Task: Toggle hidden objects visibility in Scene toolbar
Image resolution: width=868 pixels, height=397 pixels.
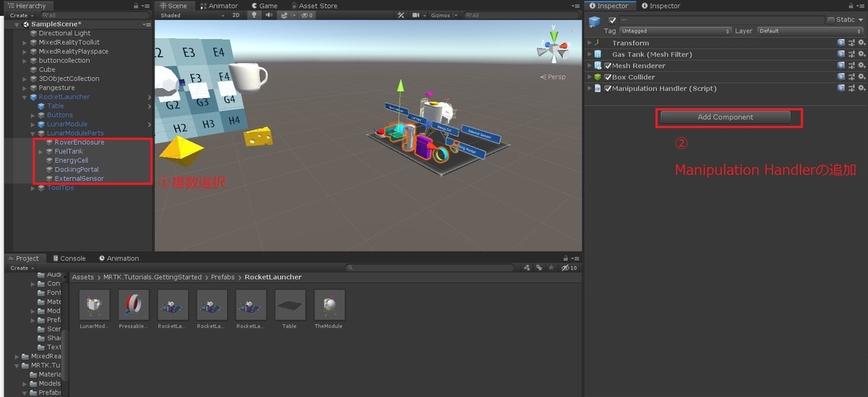Action: pyautogui.click(x=307, y=14)
